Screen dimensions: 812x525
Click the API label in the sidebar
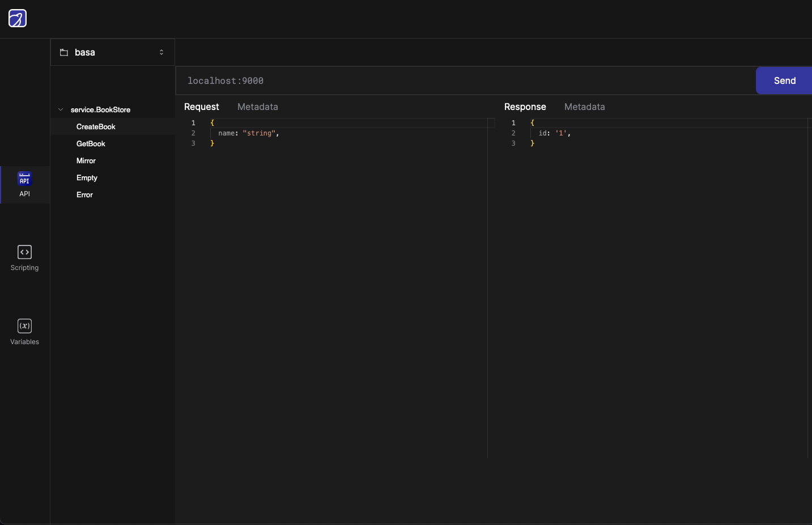point(24,194)
